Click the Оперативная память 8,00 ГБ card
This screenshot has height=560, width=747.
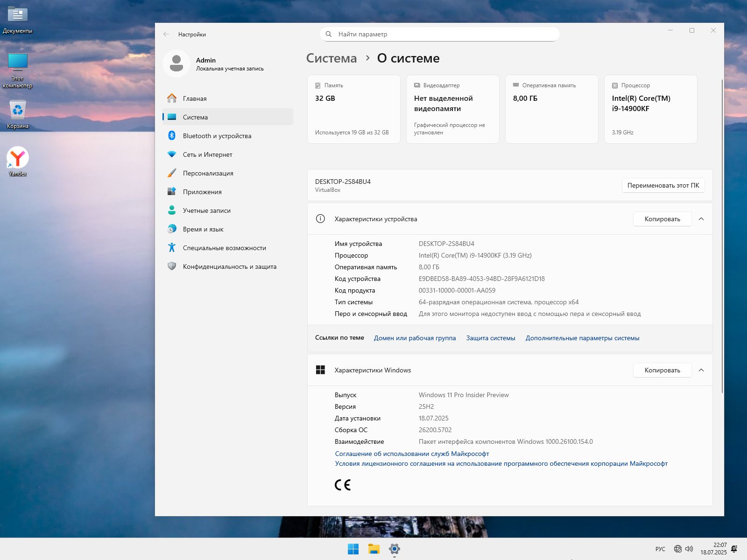click(x=551, y=109)
